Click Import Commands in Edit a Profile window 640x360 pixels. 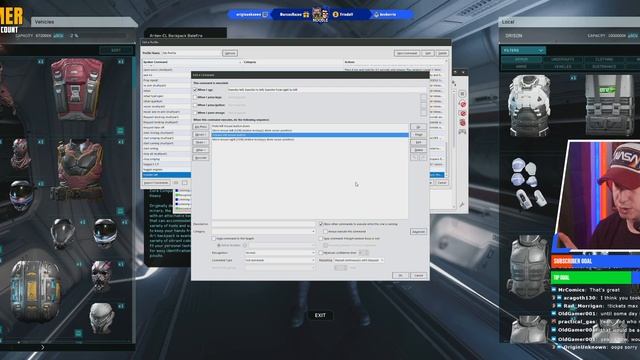pos(156,183)
